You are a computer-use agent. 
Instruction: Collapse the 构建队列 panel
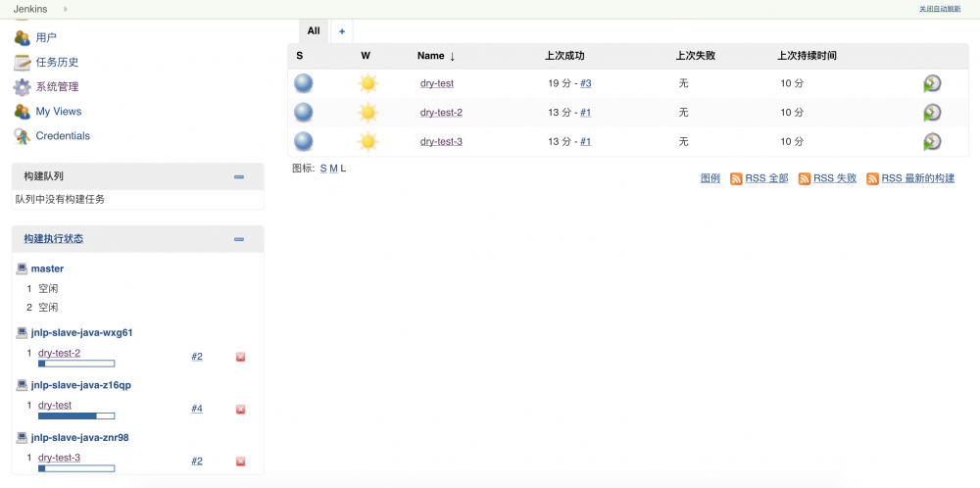(x=239, y=176)
